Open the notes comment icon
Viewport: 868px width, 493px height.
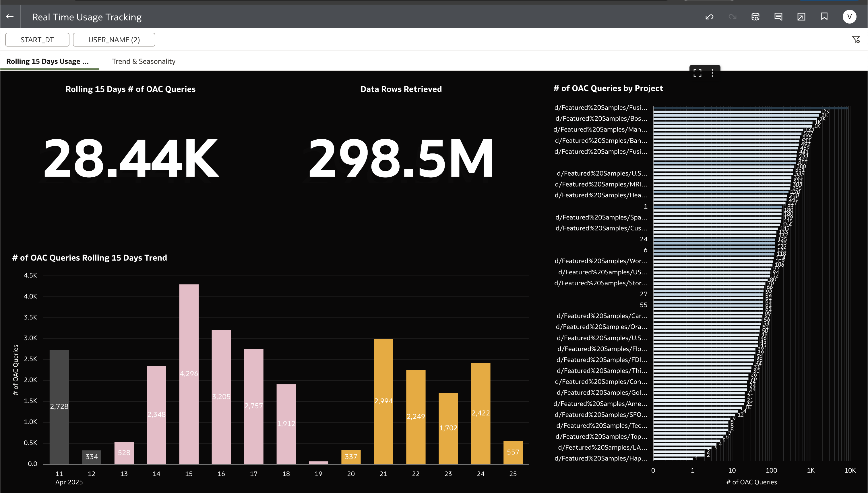(x=778, y=17)
